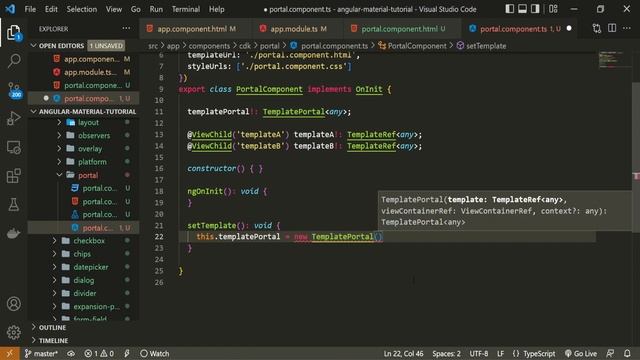
Task: Open the Selection menu
Action: coord(82,9)
